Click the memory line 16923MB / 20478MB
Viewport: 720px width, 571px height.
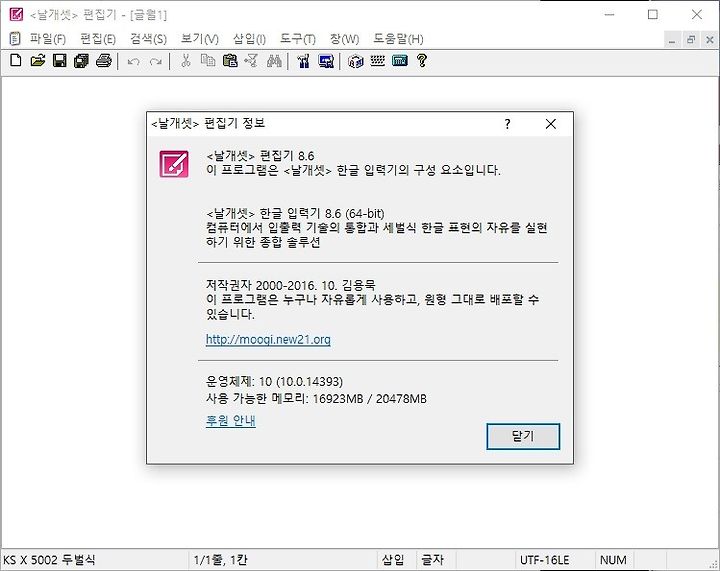tap(316, 398)
